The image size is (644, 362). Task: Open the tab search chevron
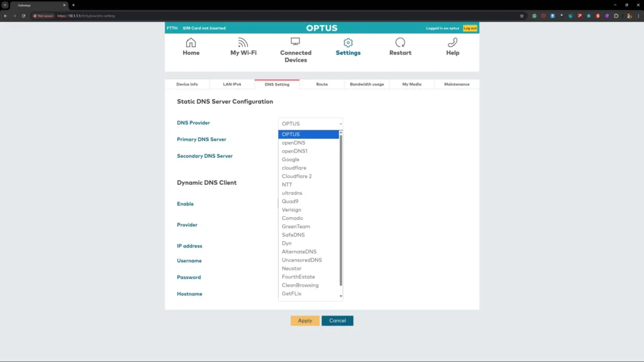(5, 5)
